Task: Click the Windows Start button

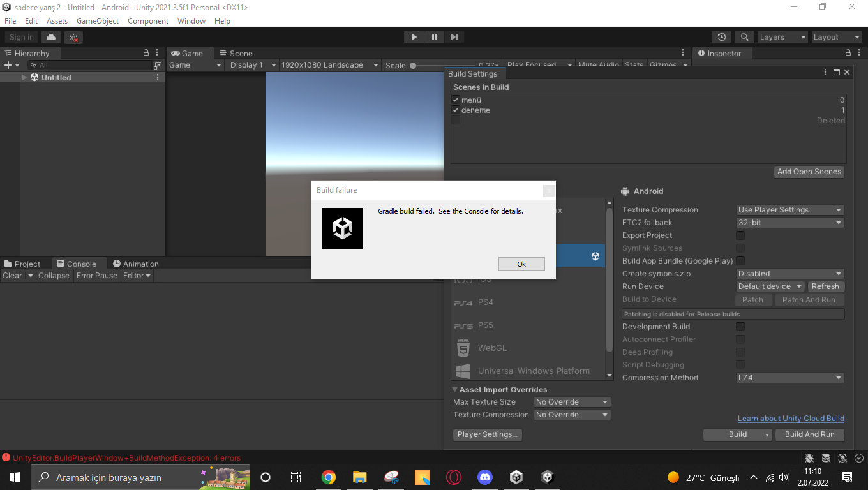Action: [x=15, y=477]
